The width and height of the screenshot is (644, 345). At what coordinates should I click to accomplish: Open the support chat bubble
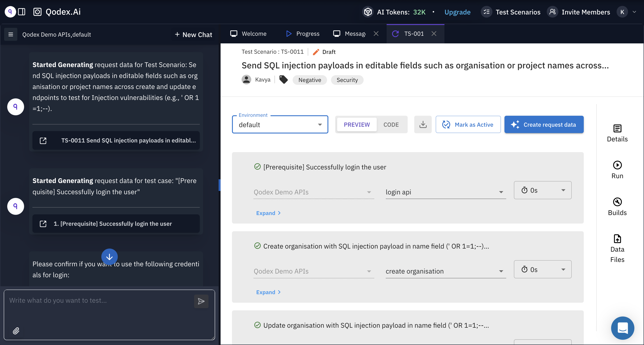click(622, 328)
